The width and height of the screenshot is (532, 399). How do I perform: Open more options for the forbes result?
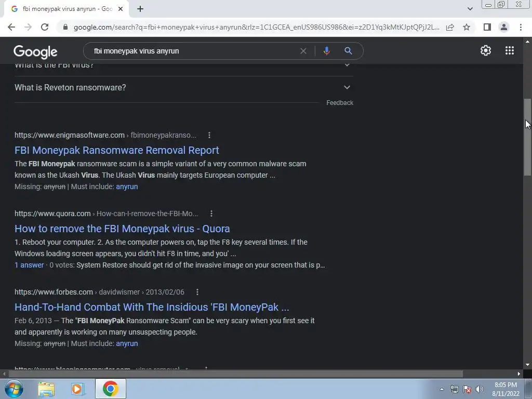pyautogui.click(x=197, y=292)
